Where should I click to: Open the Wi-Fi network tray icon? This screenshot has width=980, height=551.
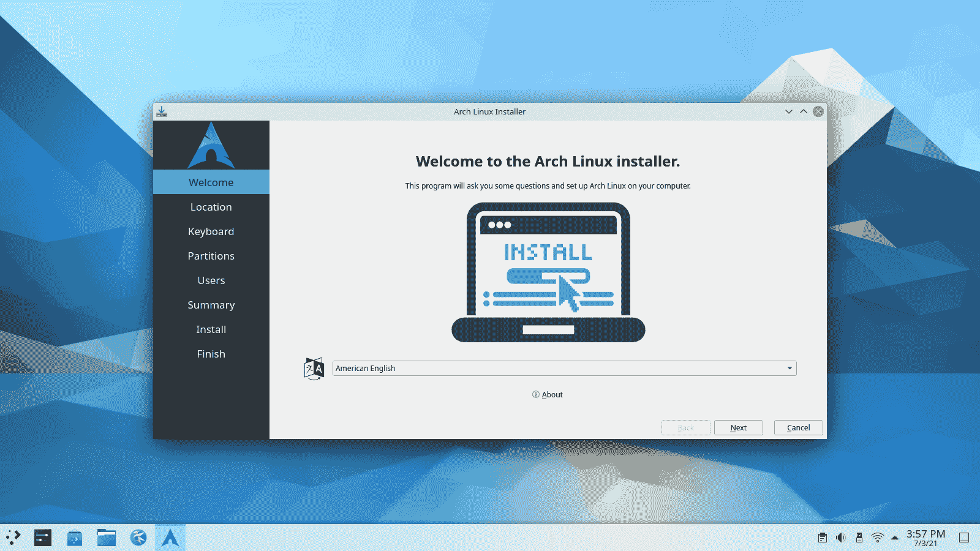pyautogui.click(x=878, y=537)
